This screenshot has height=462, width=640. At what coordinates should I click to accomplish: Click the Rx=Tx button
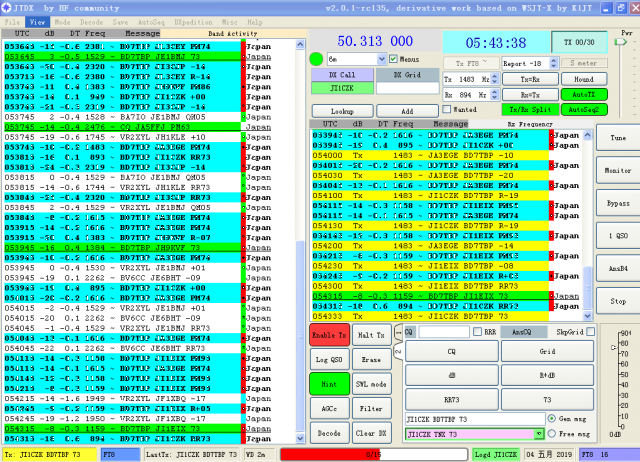[x=530, y=95]
